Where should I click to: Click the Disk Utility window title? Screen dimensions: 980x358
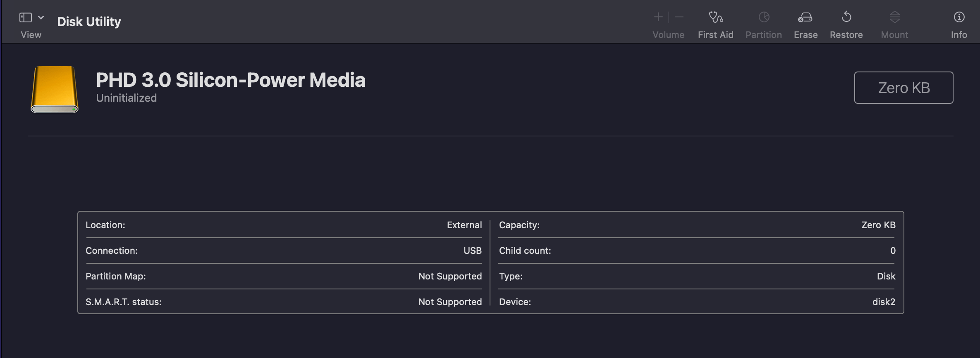click(89, 21)
